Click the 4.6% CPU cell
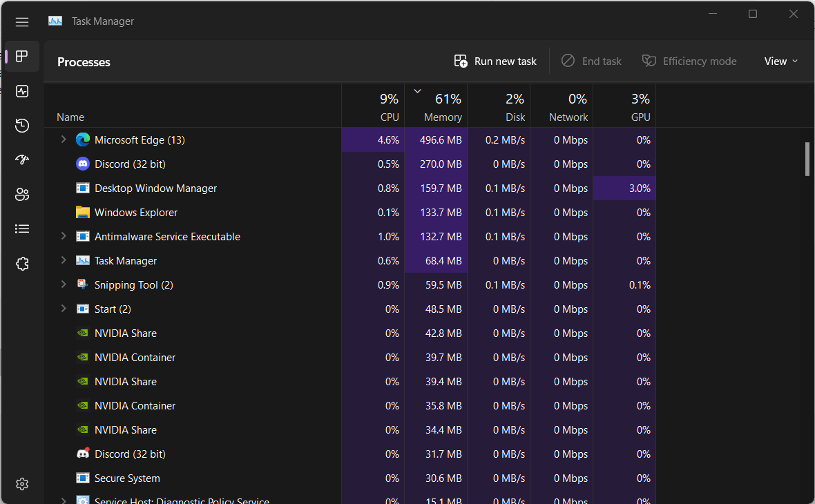 373,139
